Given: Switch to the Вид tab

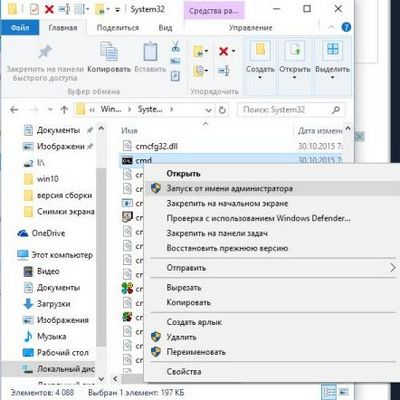Looking at the screenshot, I should point(165,28).
